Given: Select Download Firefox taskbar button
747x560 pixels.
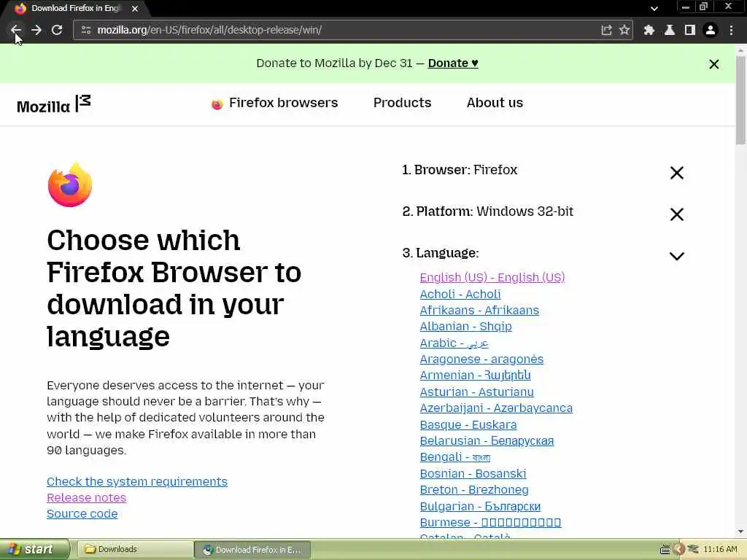Looking at the screenshot, I should tap(253, 550).
